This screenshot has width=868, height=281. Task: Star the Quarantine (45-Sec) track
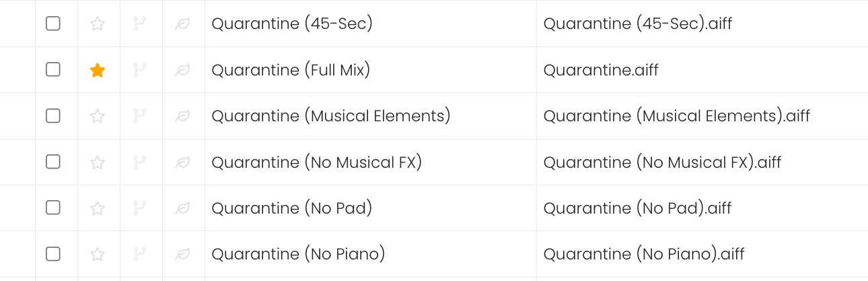pyautogui.click(x=98, y=24)
